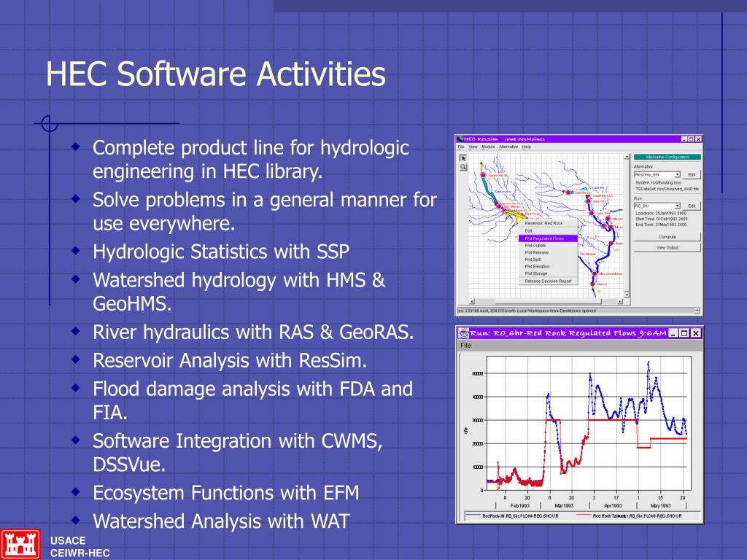Click the View Output button
This screenshot has height=560, width=747.
point(667,248)
